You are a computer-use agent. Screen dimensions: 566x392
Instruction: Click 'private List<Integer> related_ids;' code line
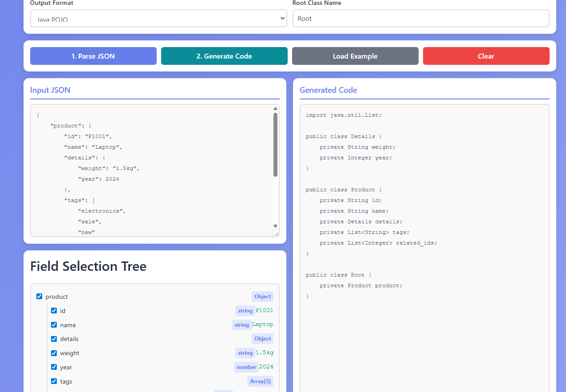378,243
